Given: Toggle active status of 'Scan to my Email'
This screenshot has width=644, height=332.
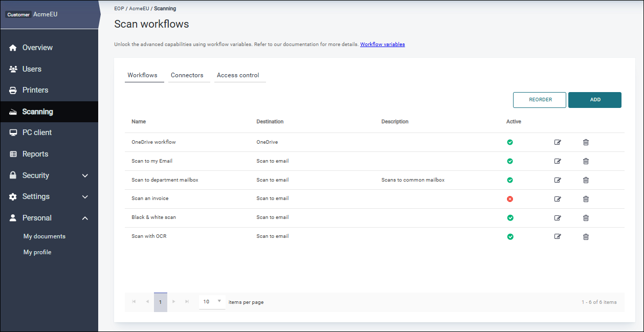Looking at the screenshot, I should (509, 161).
